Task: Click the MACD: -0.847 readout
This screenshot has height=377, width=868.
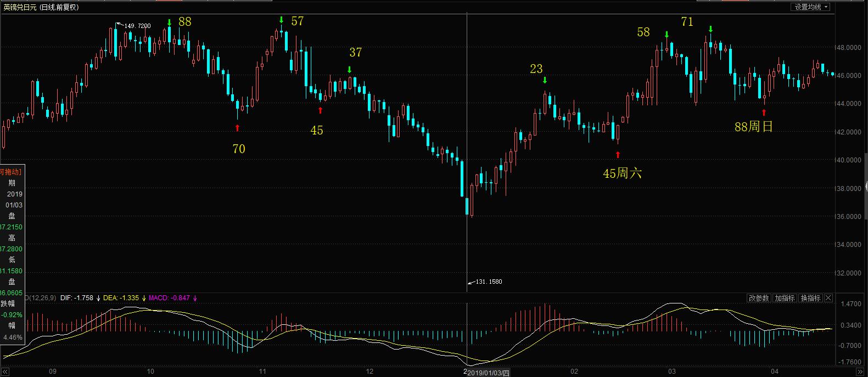Action: pyautogui.click(x=169, y=298)
